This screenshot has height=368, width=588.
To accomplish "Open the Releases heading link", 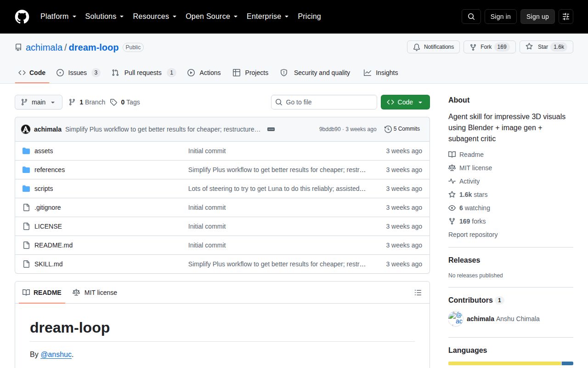I will [464, 260].
